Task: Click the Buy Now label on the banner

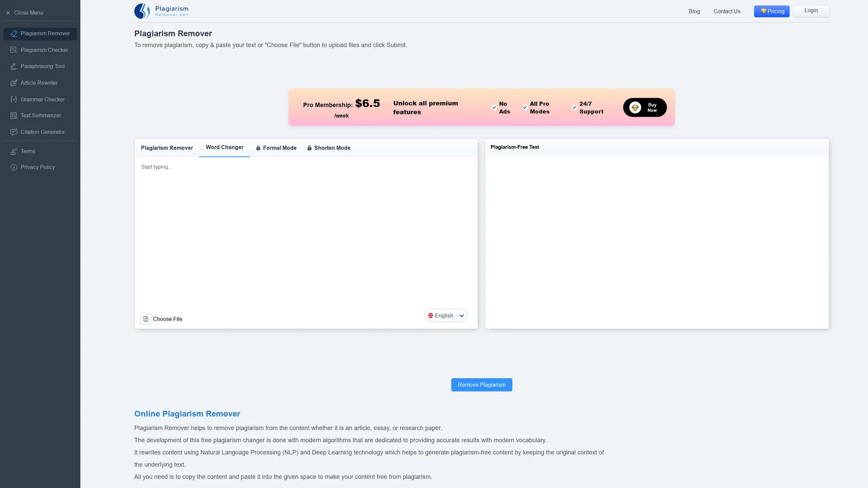Action: click(652, 108)
